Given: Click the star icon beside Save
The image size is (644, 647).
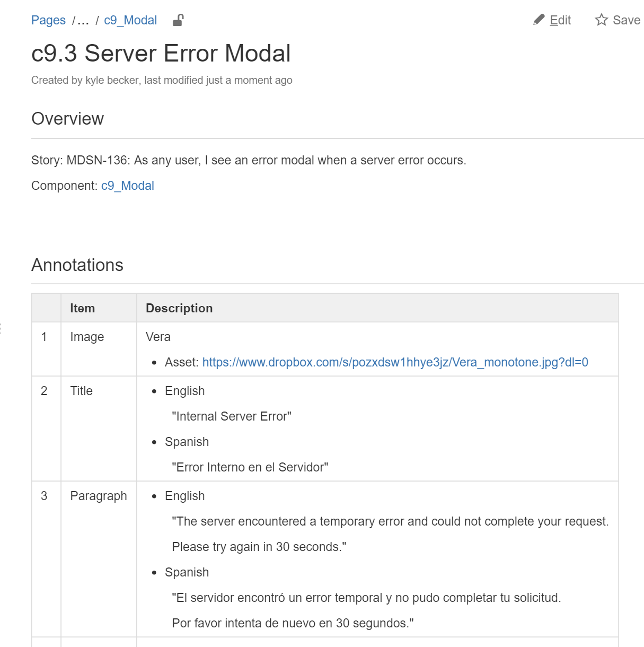Looking at the screenshot, I should pos(601,20).
